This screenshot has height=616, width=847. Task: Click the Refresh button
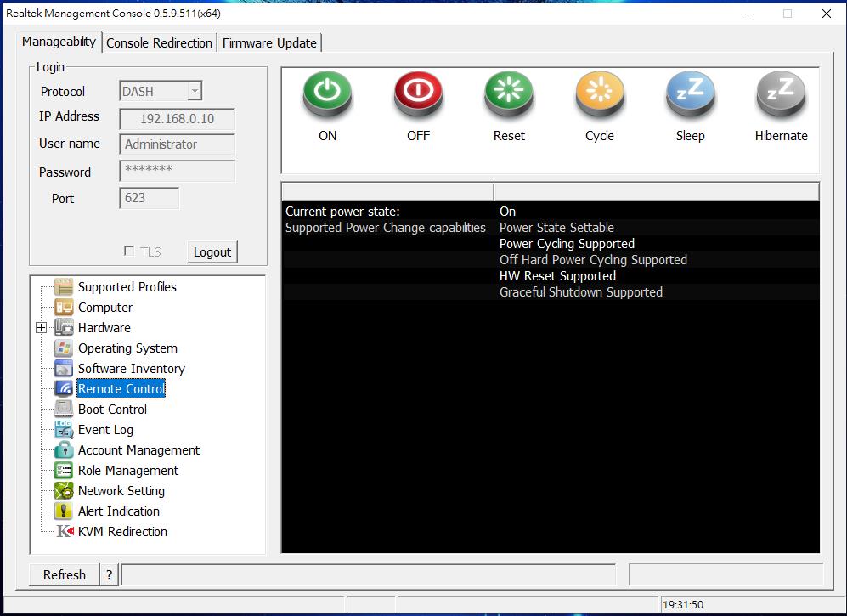click(x=65, y=575)
